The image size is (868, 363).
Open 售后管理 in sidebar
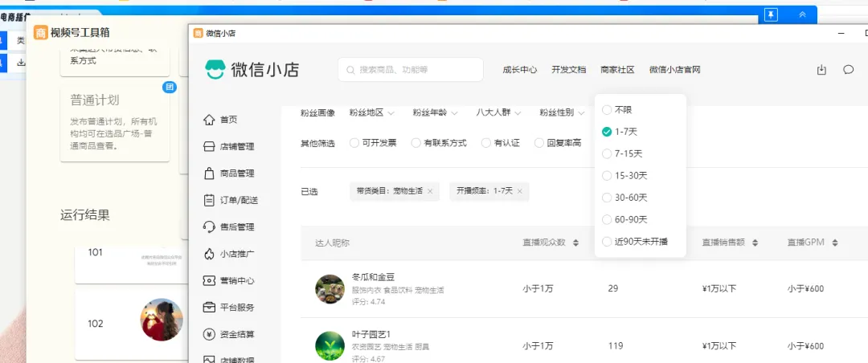237,226
